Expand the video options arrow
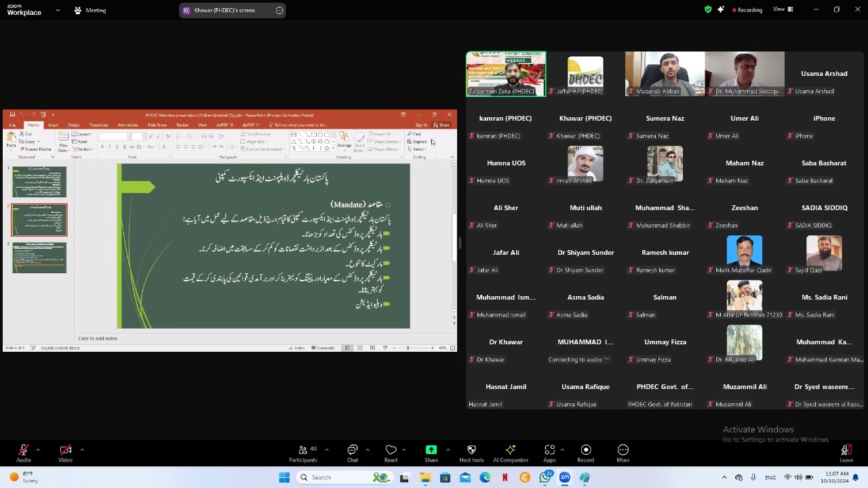The width and height of the screenshot is (868, 488). 82,449
